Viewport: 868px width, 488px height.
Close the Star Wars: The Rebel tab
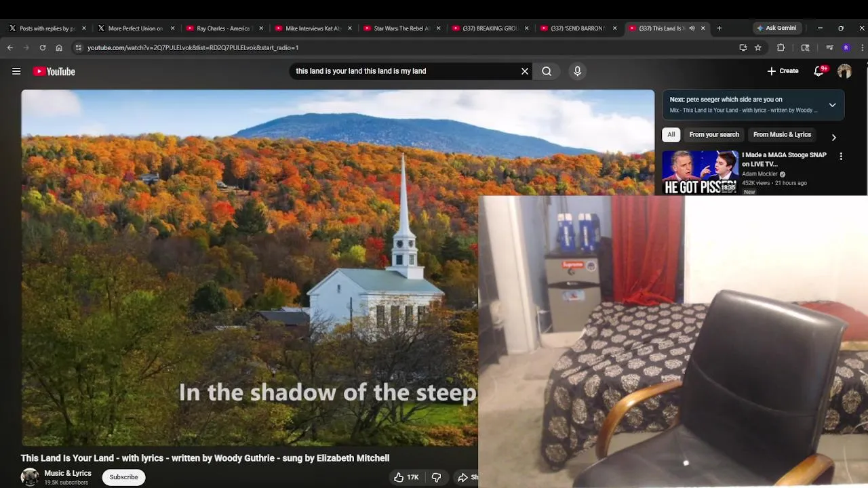click(x=438, y=28)
